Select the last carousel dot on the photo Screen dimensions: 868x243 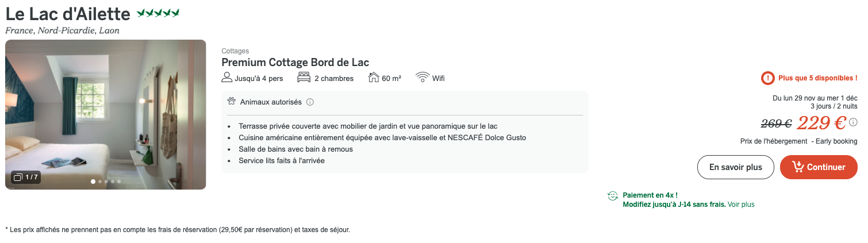(x=119, y=182)
